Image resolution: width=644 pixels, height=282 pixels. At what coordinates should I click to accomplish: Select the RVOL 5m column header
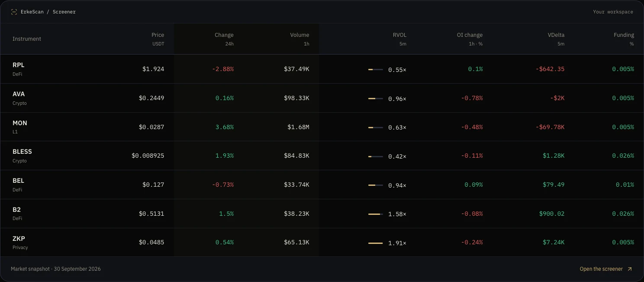pyautogui.click(x=399, y=39)
